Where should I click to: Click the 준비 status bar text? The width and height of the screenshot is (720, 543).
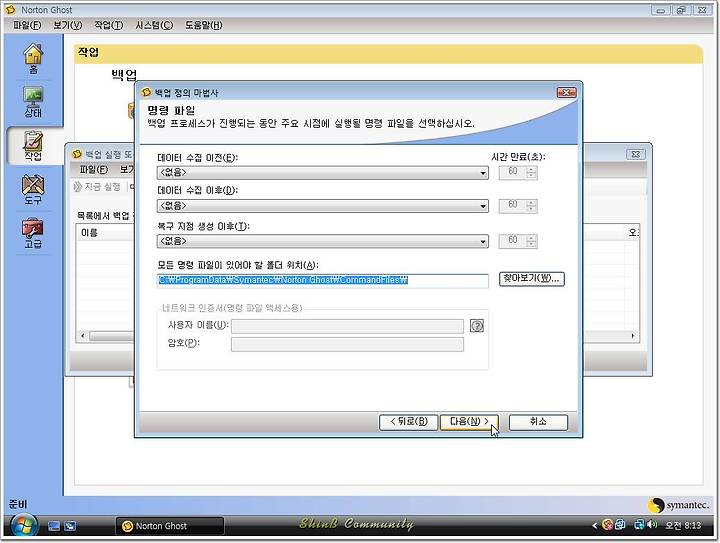pos(18,504)
